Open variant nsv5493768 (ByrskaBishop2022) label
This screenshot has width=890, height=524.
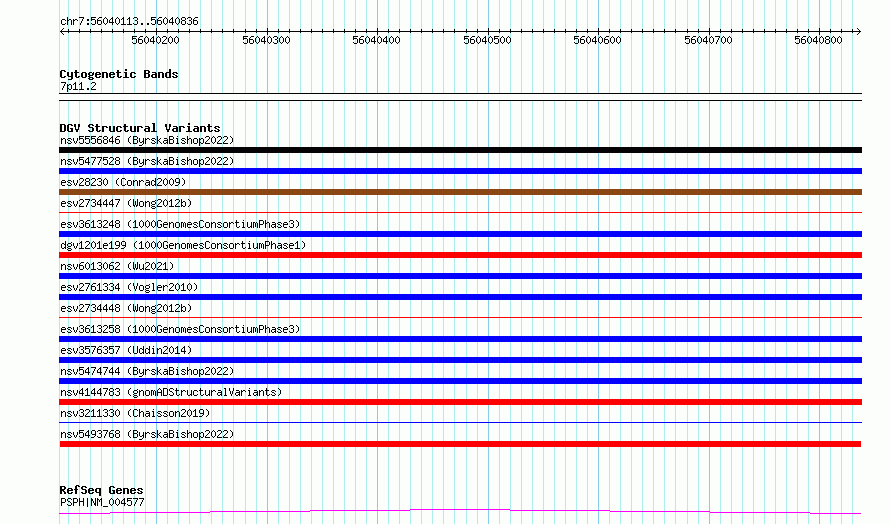pos(147,434)
